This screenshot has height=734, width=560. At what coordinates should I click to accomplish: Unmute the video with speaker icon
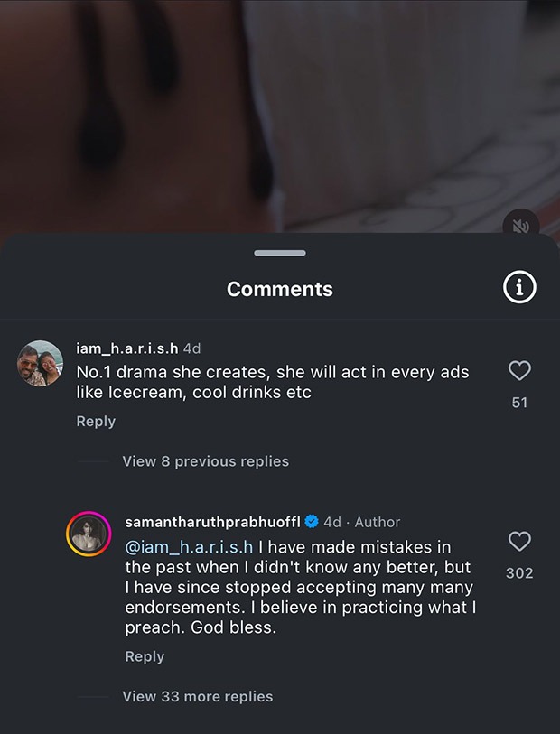pos(521,227)
